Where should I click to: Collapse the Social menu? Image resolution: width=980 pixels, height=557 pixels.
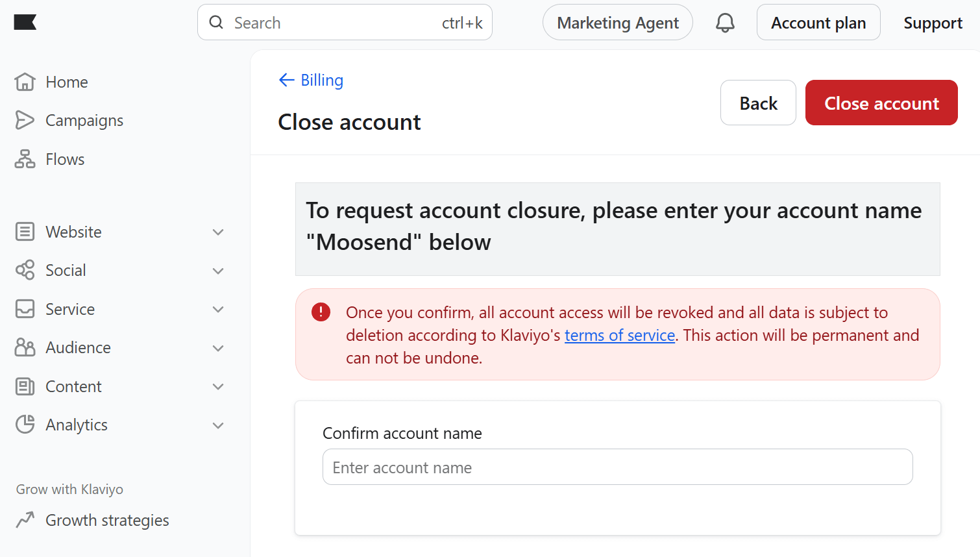click(x=217, y=271)
